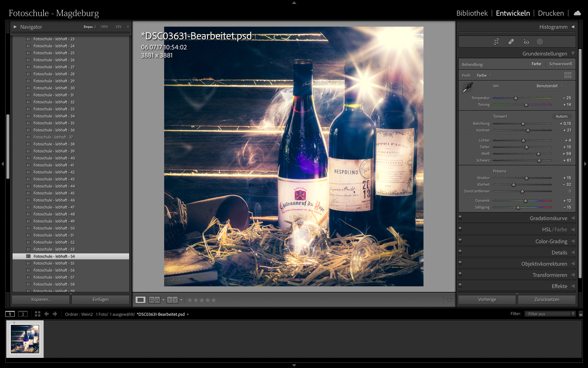Go back with filmstrip left arrow
The image size is (588, 368).
46,314
